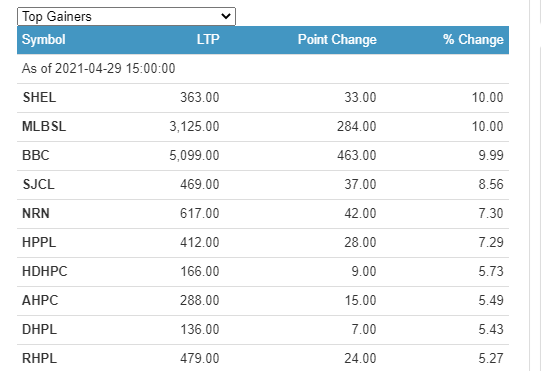Click the Point Change column header

(x=337, y=40)
